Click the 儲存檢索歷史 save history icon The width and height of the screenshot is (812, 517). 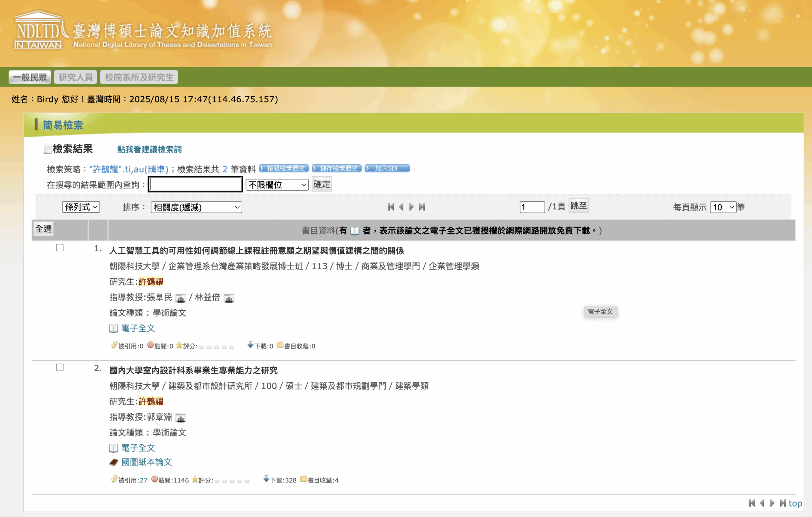[337, 169]
